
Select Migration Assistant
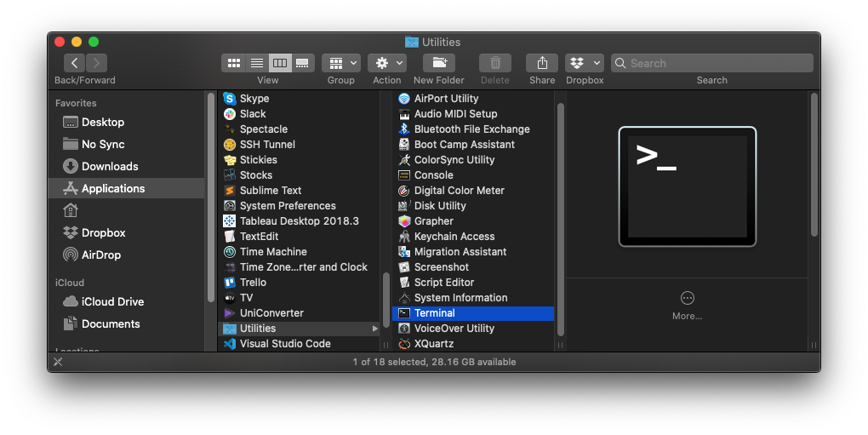[x=473, y=252]
